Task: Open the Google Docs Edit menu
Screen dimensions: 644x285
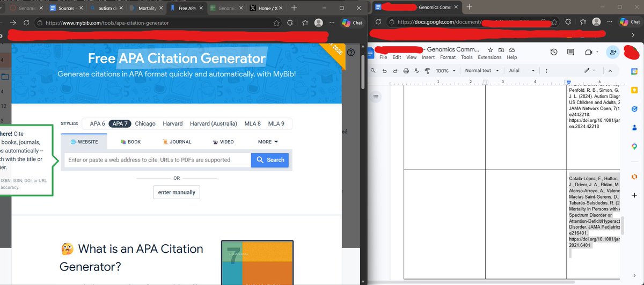Action: coord(397,57)
